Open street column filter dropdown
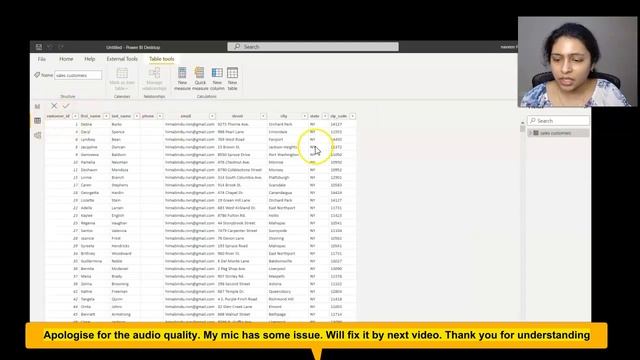This screenshot has height=360, width=640. click(x=263, y=116)
